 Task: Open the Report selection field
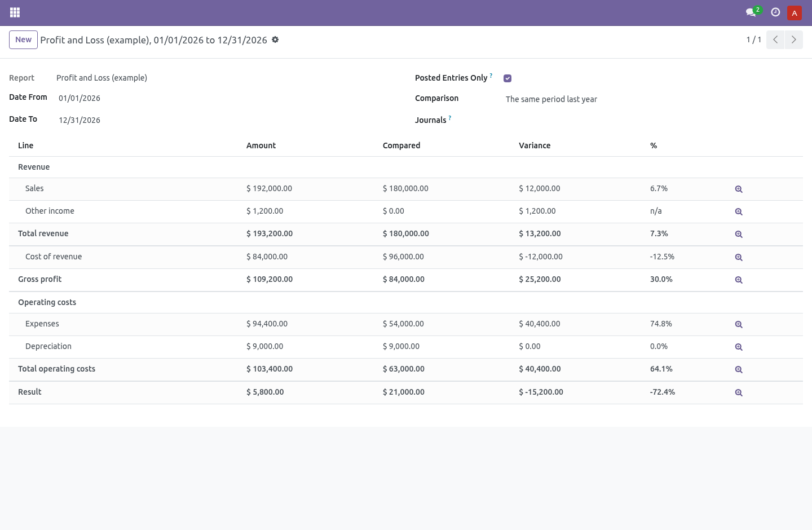tap(101, 78)
